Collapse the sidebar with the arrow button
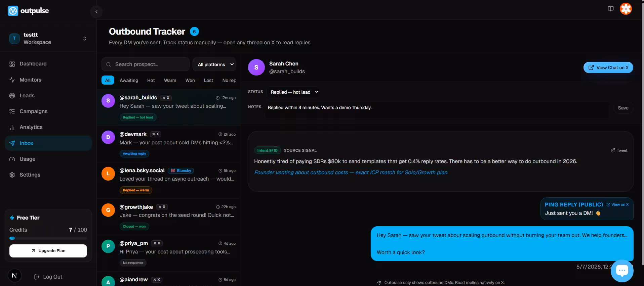 point(96,12)
